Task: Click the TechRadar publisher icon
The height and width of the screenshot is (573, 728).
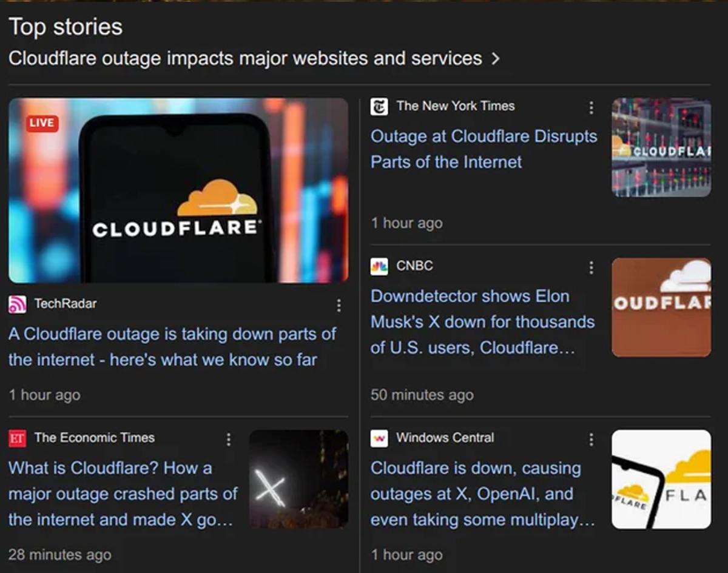Action: [18, 304]
